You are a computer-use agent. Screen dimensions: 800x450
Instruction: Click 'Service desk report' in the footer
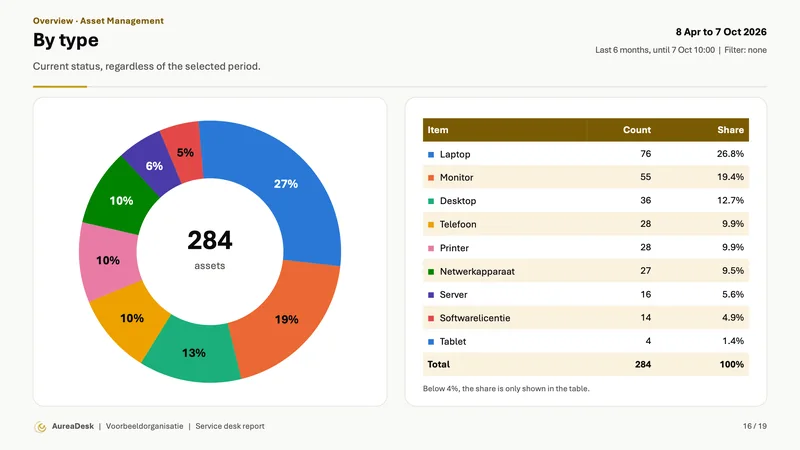[230, 427]
